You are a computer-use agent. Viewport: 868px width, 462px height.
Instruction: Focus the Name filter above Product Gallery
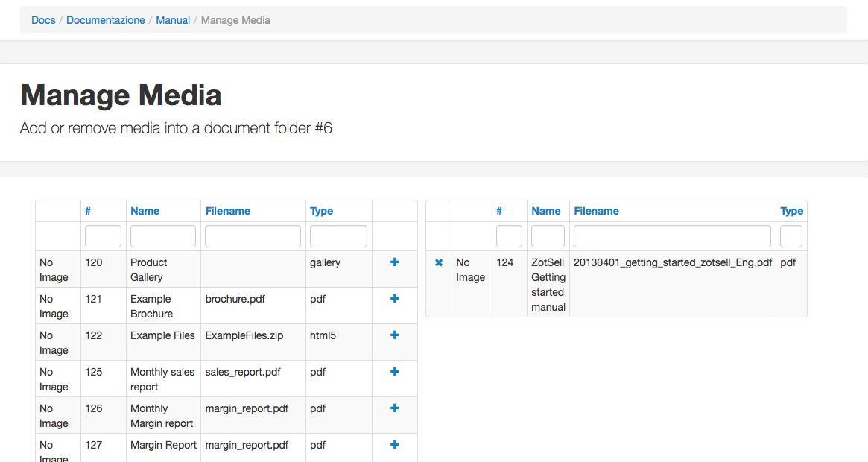pos(162,236)
